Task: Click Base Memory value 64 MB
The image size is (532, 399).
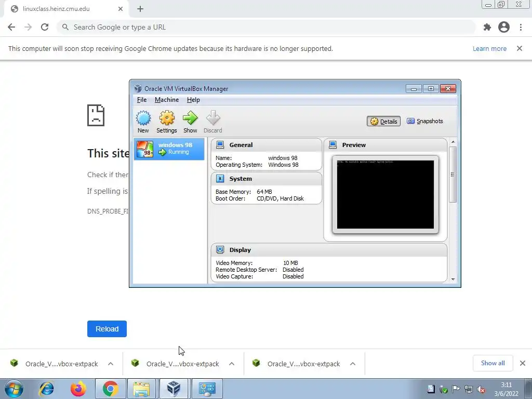Action: pos(264,192)
